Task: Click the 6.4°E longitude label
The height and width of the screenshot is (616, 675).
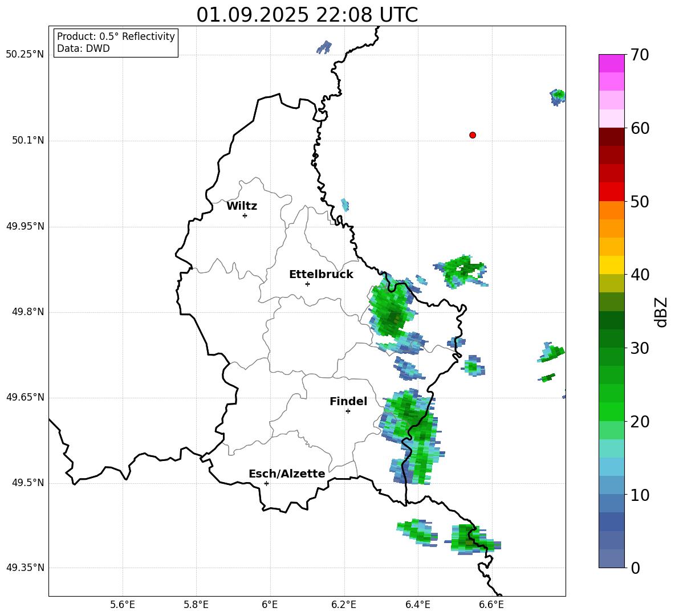Action: [417, 605]
